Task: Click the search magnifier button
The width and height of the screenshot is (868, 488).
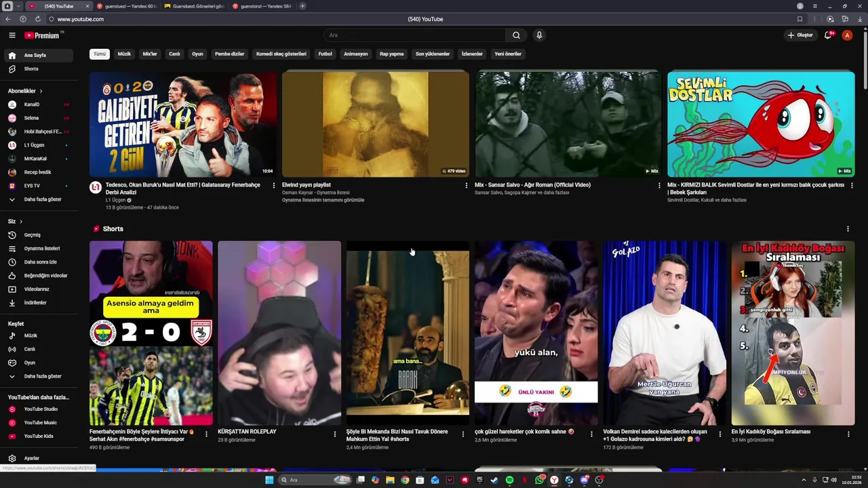Action: point(516,35)
